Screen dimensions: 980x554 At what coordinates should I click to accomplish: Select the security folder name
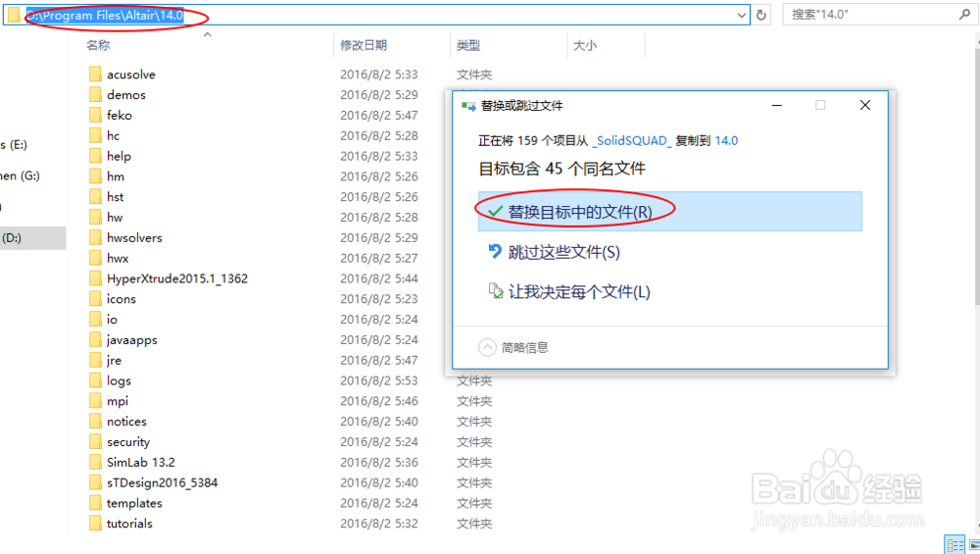click(128, 442)
